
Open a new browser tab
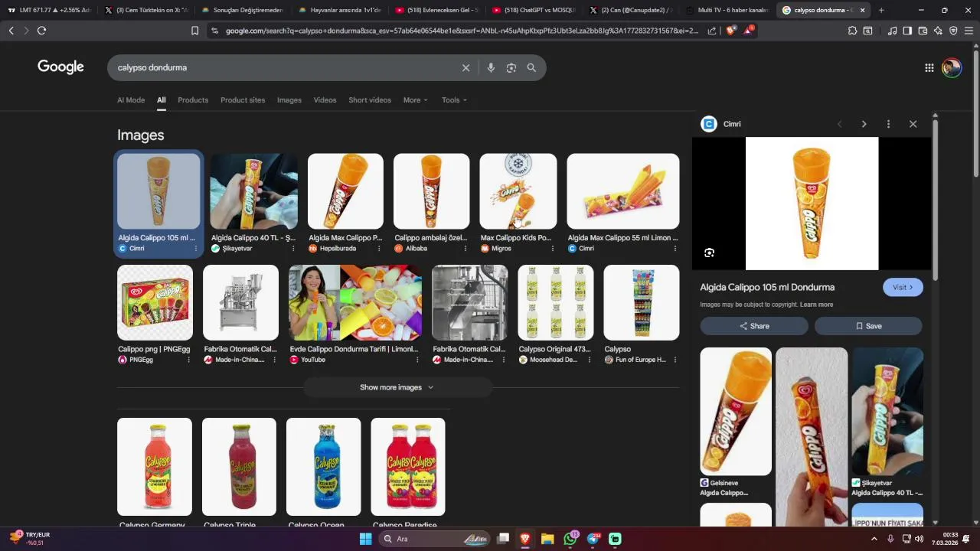(x=881, y=10)
